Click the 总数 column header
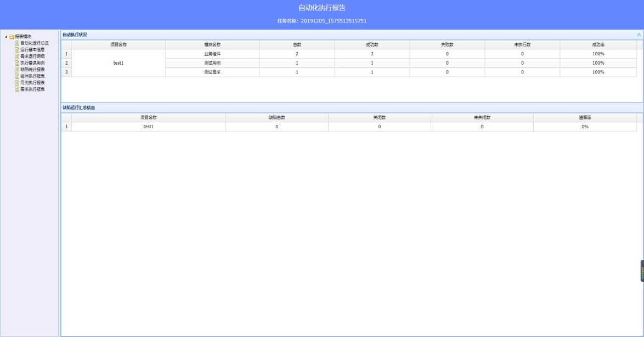 point(297,45)
